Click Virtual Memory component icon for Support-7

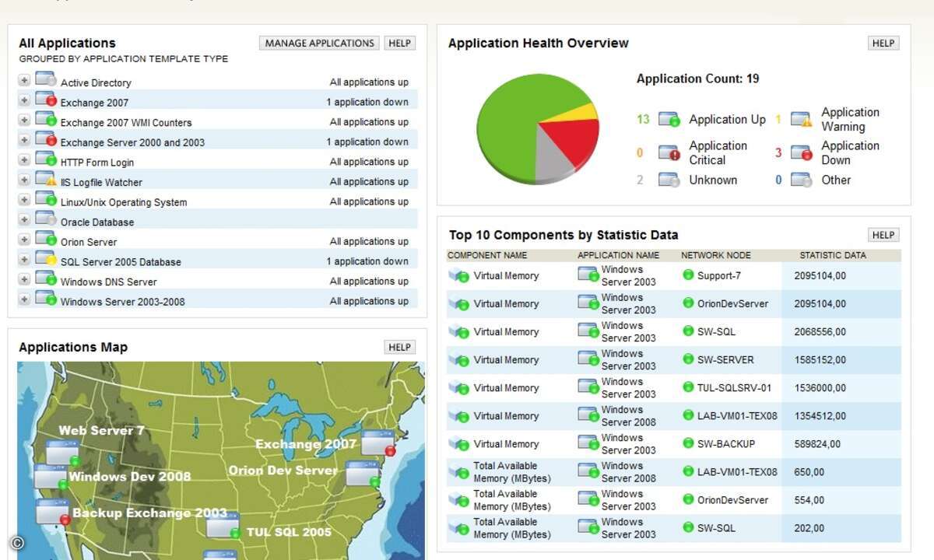click(459, 275)
